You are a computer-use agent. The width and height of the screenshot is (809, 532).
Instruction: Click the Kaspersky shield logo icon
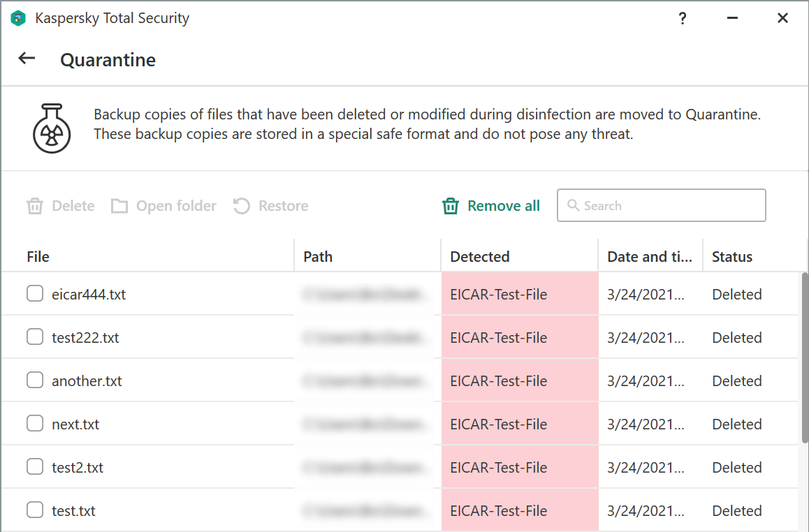pos(18,19)
